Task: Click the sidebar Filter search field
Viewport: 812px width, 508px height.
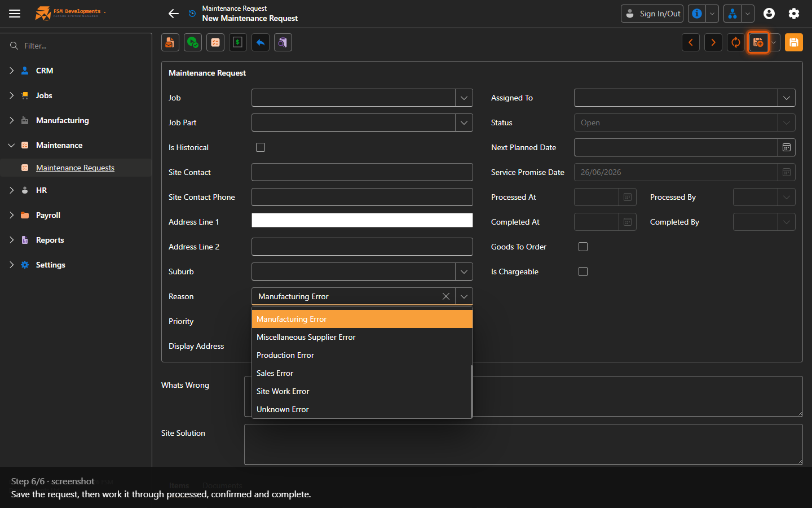Action: 76,46
